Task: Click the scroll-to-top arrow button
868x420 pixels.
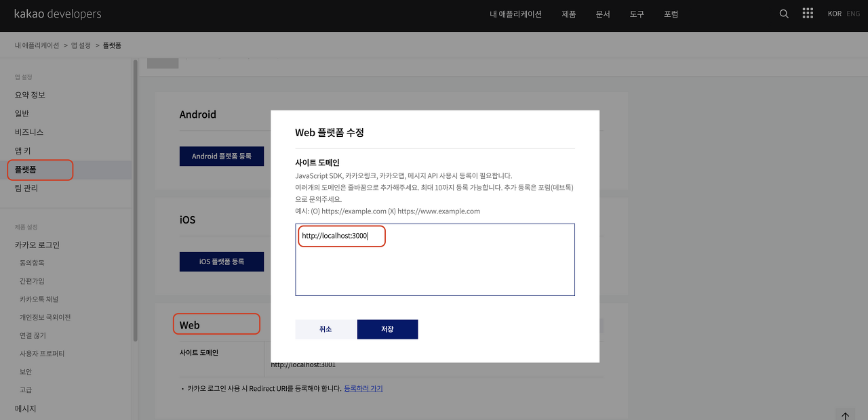Action: (845, 415)
